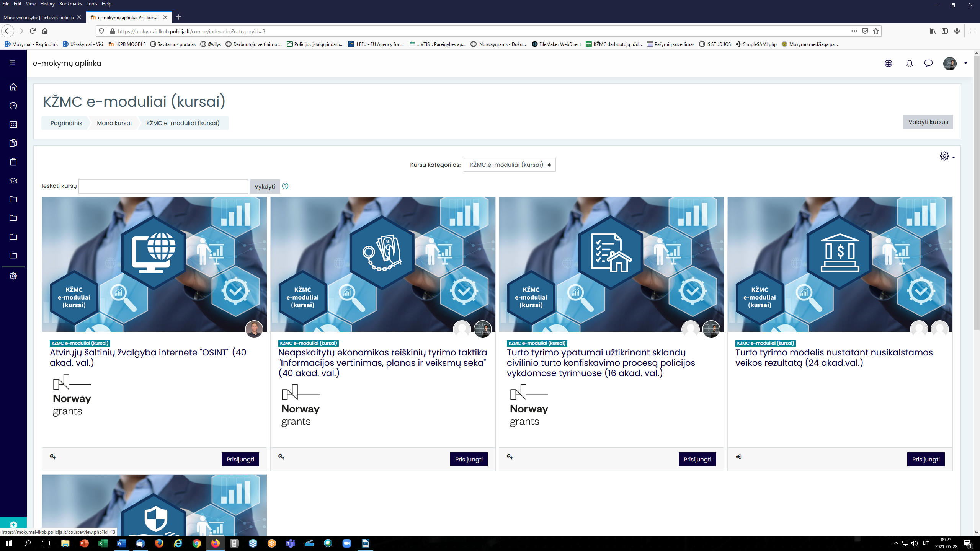Viewport: 980px width, 551px height.
Task: Open Turto tyrimo ypatumai course title
Action: pos(601,362)
